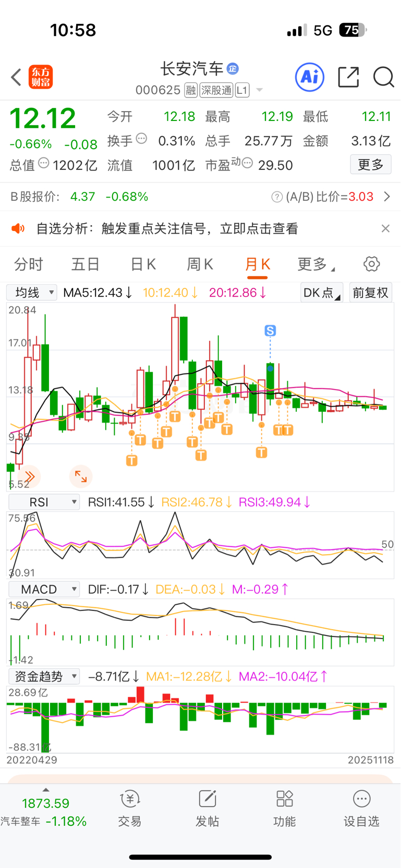The width and height of the screenshot is (401, 868).
Task: Open the 资金趋势 indicator dropdown
Action: pyautogui.click(x=44, y=676)
